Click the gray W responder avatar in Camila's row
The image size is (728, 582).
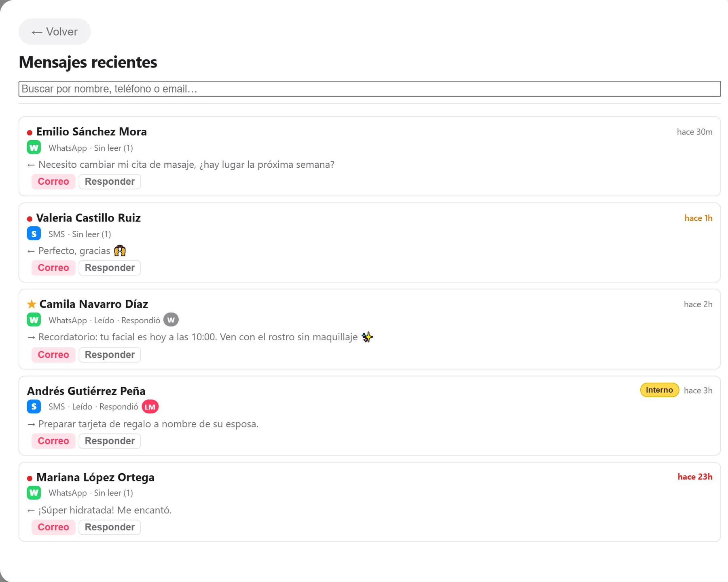[x=171, y=320]
